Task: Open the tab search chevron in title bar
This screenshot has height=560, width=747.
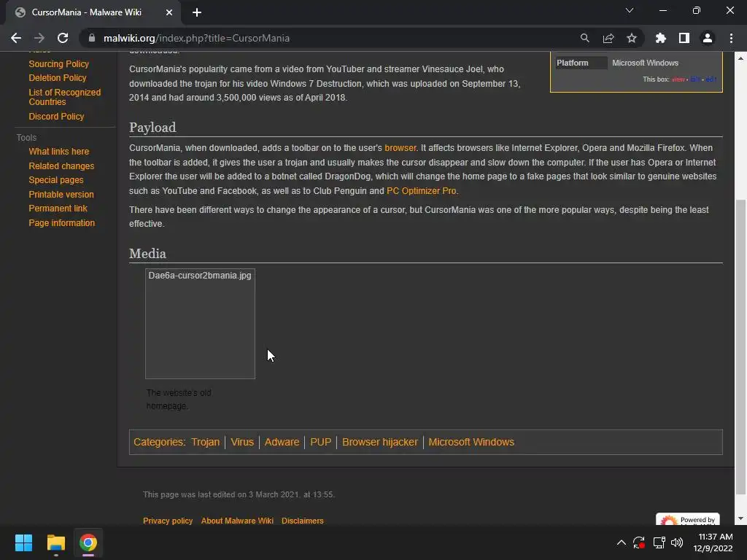Action: (x=630, y=10)
